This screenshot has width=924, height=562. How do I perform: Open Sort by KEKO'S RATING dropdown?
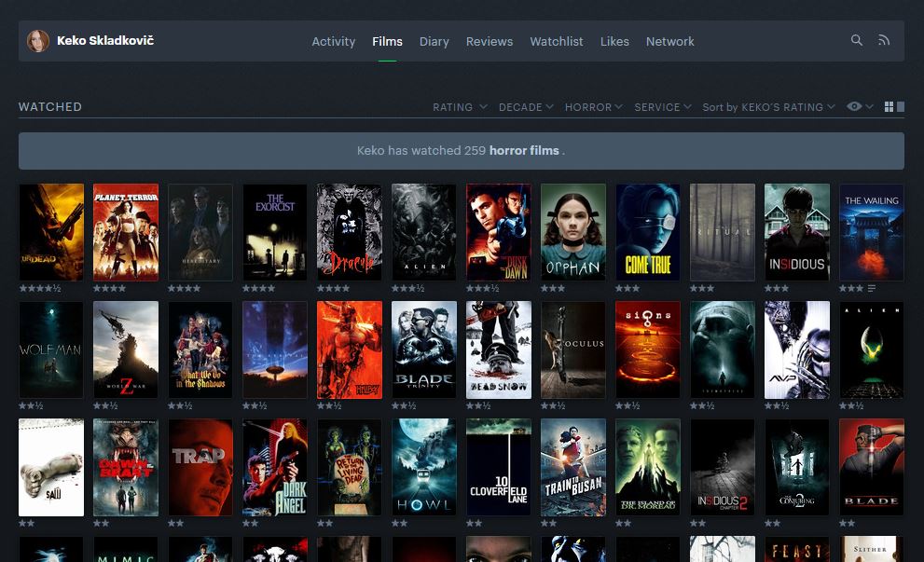768,106
